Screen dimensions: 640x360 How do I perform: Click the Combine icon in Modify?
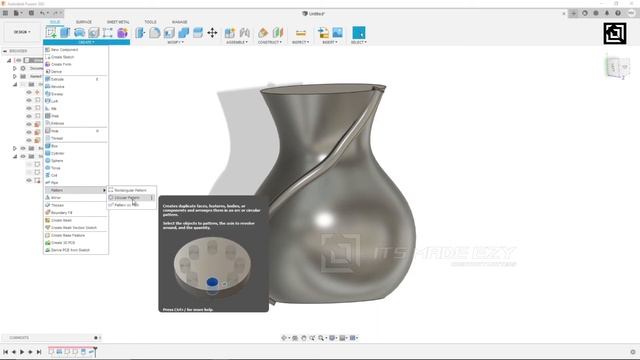coord(183,32)
